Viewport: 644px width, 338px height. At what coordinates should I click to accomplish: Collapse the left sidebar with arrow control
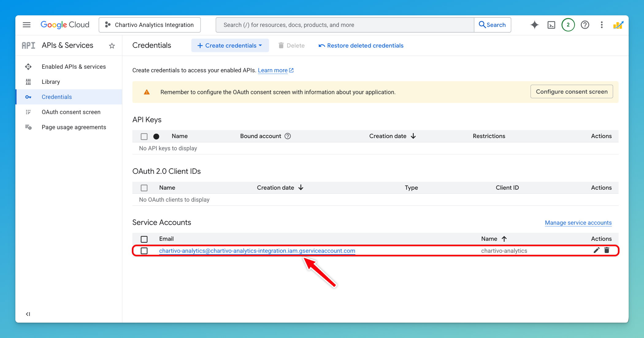[28, 314]
